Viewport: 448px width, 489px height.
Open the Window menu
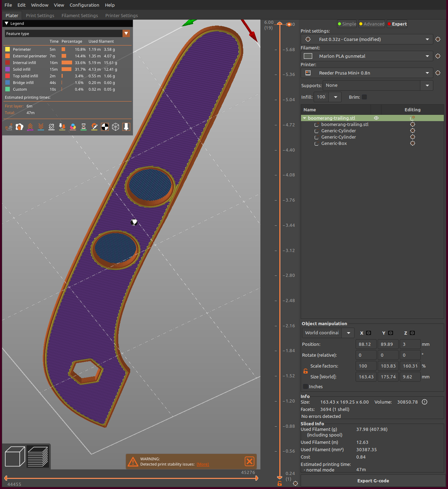pyautogui.click(x=40, y=5)
